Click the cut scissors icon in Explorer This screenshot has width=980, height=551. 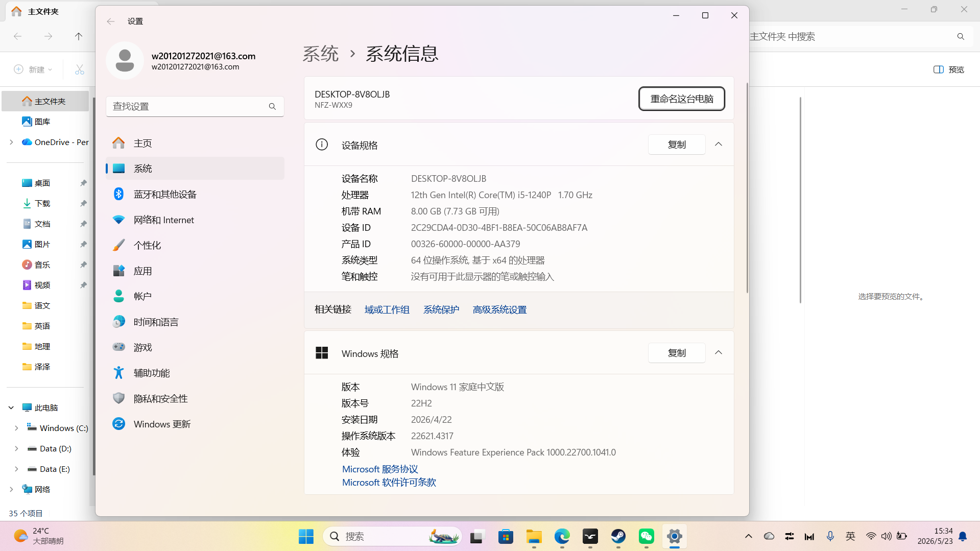point(79,69)
